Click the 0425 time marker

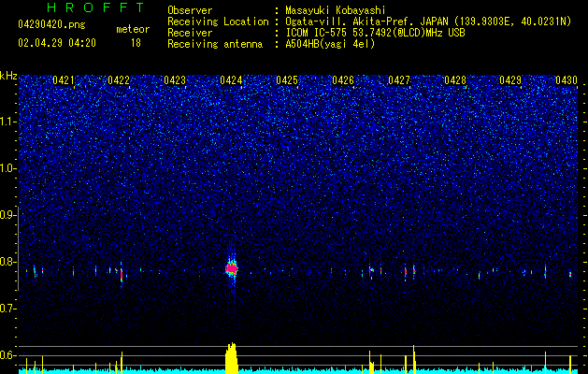click(287, 80)
